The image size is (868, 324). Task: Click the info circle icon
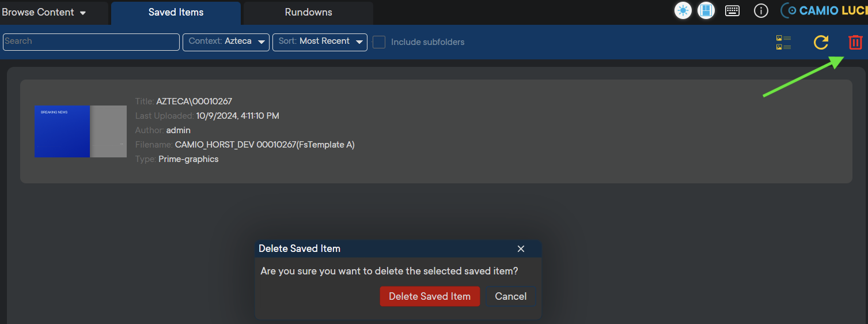(x=761, y=11)
